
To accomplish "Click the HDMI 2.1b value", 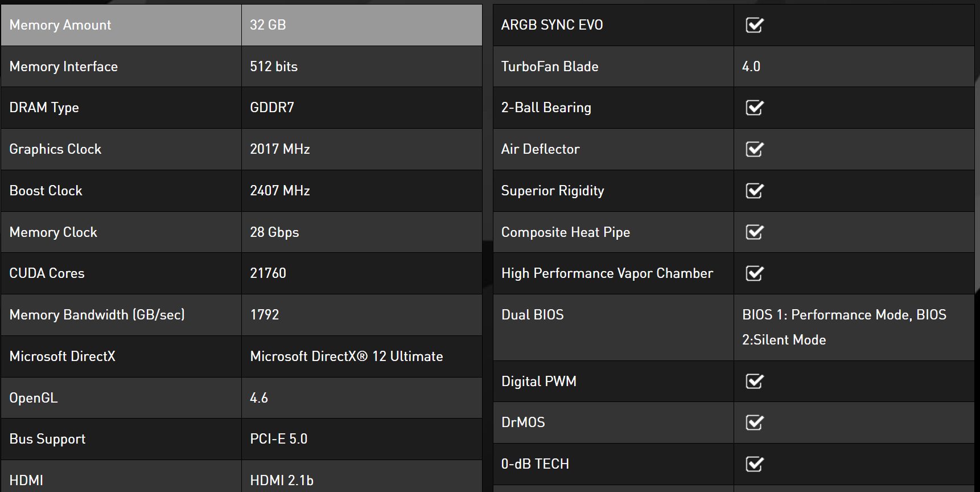I will tap(282, 481).
